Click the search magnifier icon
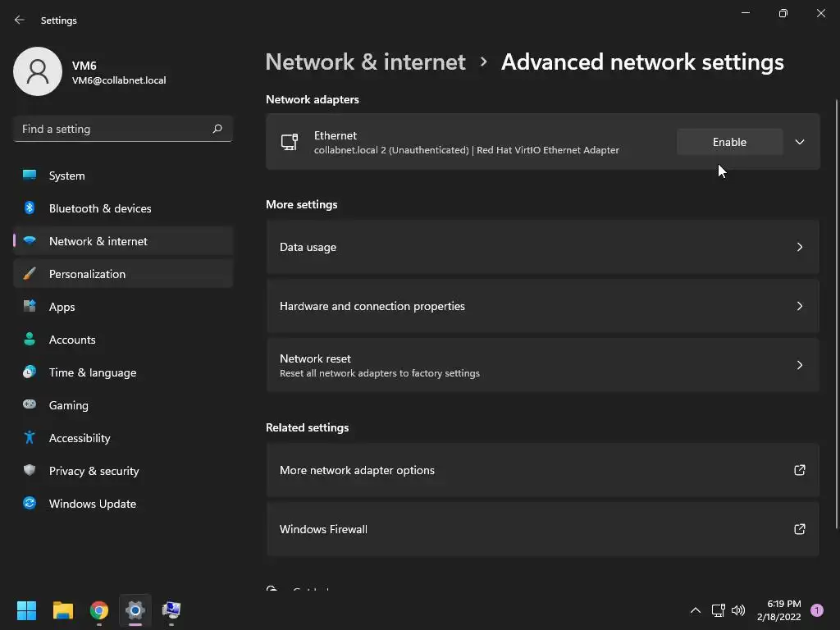 pos(217,129)
